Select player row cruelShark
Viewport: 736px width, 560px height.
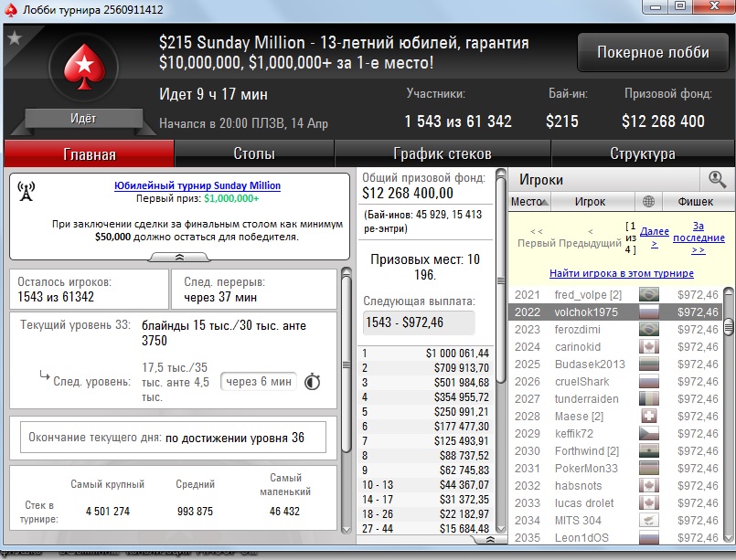point(616,381)
